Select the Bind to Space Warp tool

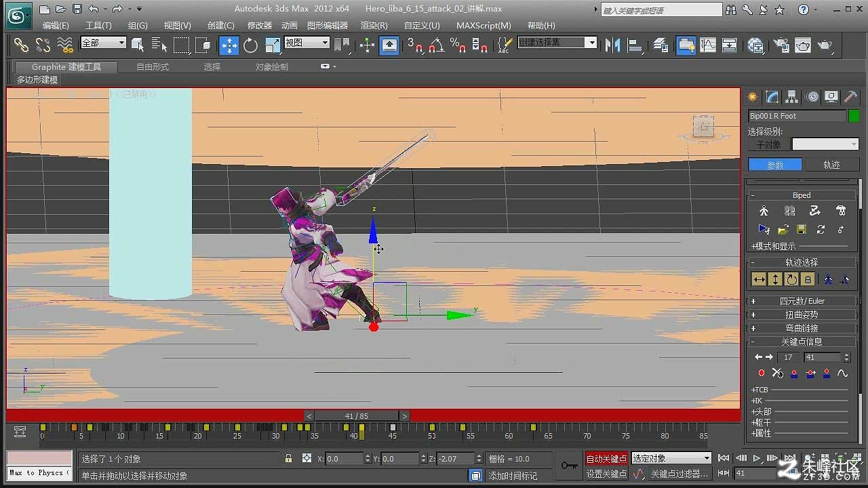[65, 45]
